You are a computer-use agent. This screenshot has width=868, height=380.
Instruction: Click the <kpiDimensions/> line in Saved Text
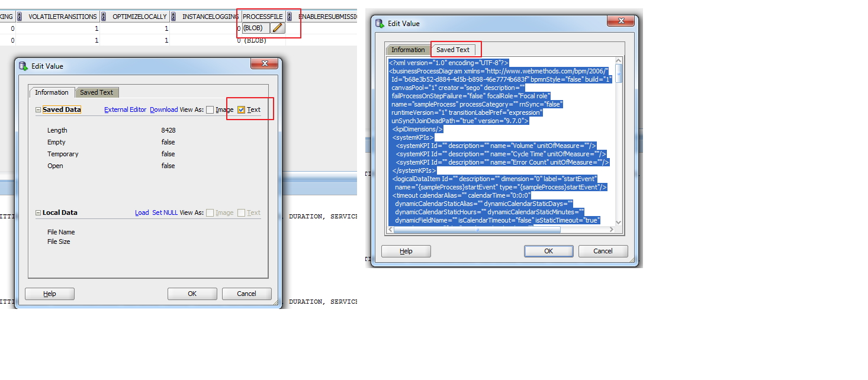pos(417,128)
